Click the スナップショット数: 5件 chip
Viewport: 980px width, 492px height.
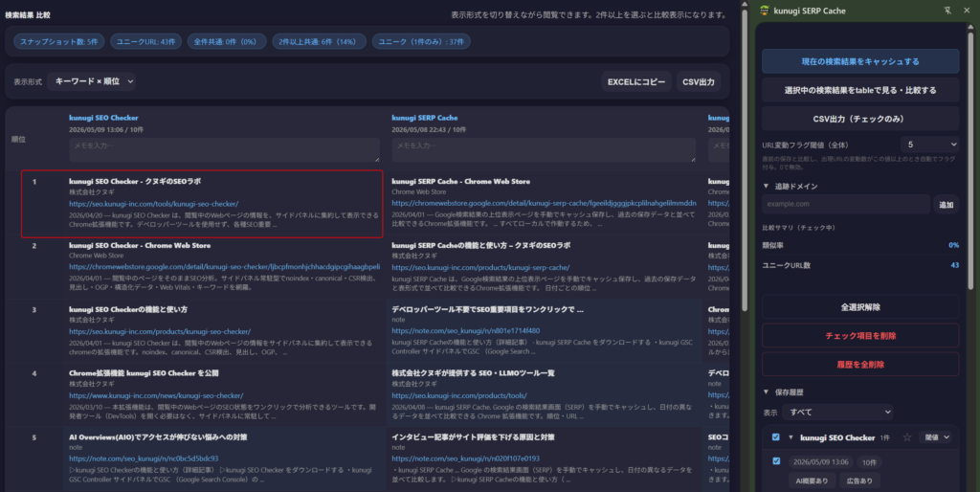[58, 42]
